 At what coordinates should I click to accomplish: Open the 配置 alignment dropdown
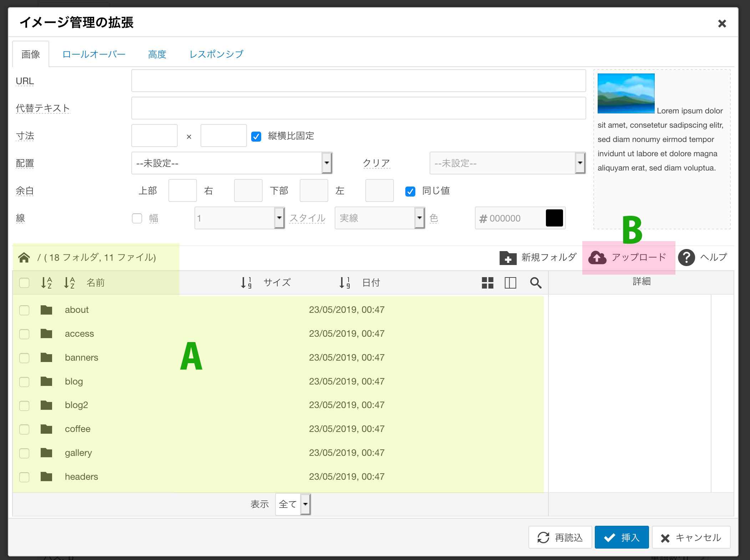pyautogui.click(x=232, y=163)
